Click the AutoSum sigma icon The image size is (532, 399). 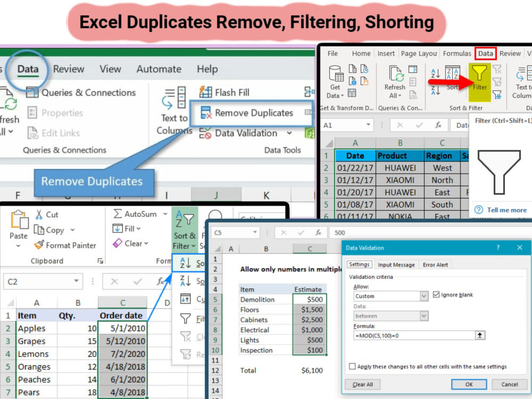click(118, 214)
